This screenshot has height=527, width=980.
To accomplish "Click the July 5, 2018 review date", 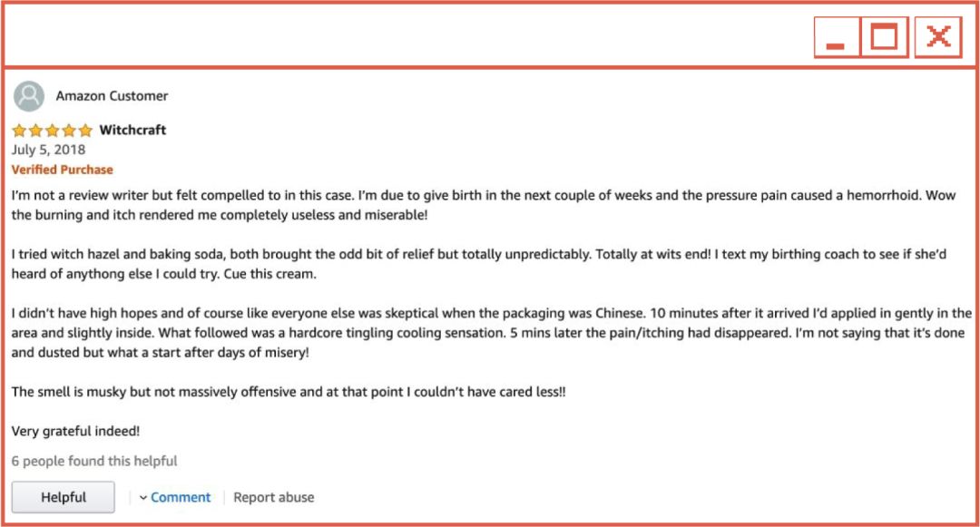I will [x=48, y=150].
